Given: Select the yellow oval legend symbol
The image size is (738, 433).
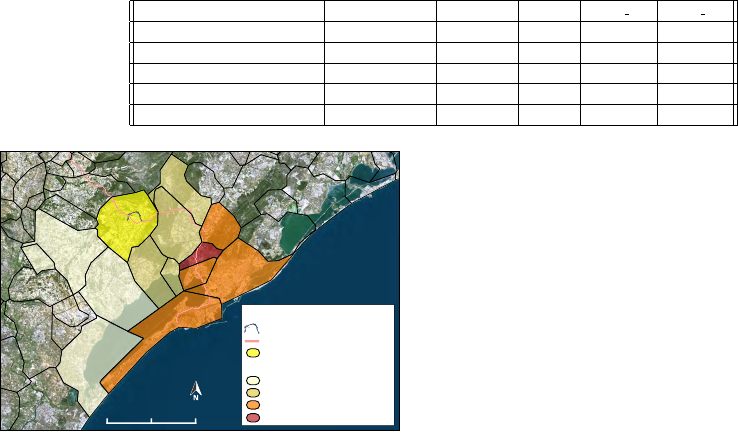Looking at the screenshot, I should pyautogui.click(x=253, y=353).
